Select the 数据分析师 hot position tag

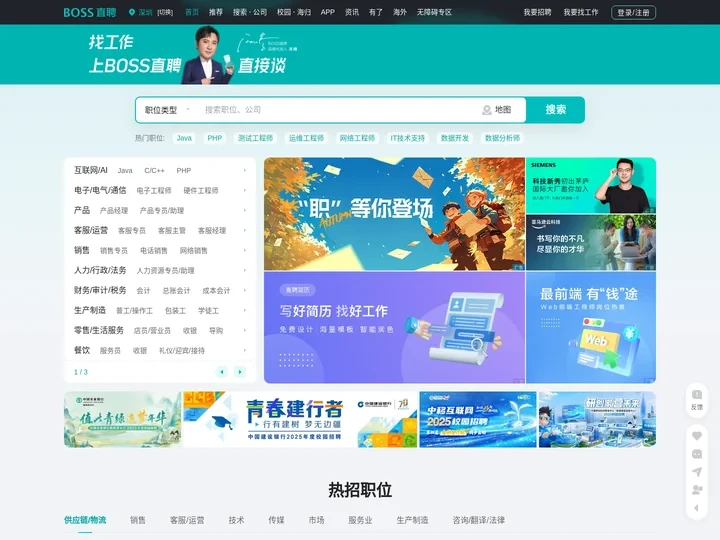(502, 138)
